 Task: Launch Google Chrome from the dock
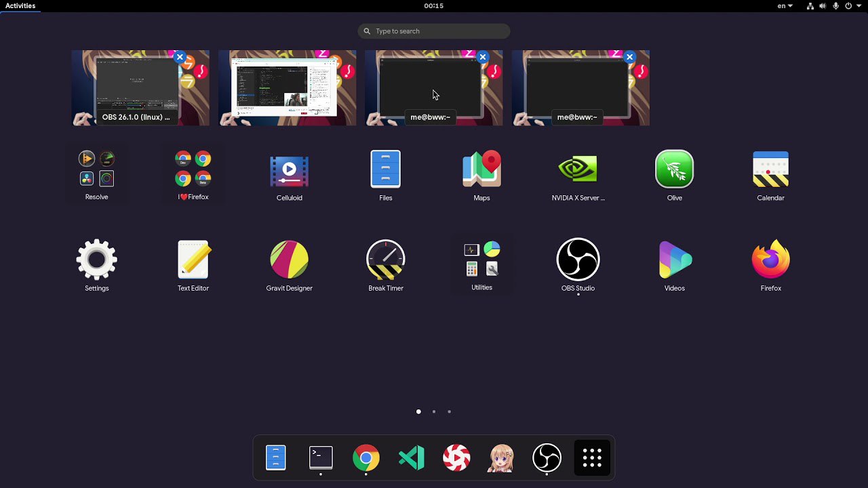(366, 458)
